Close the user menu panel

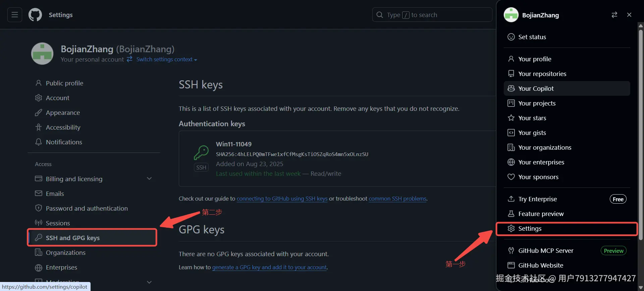(x=629, y=15)
